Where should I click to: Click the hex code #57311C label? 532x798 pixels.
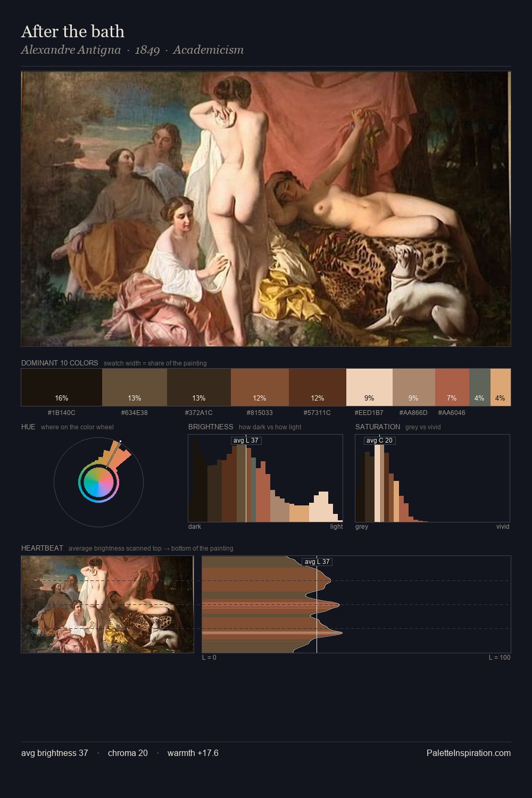click(x=317, y=413)
